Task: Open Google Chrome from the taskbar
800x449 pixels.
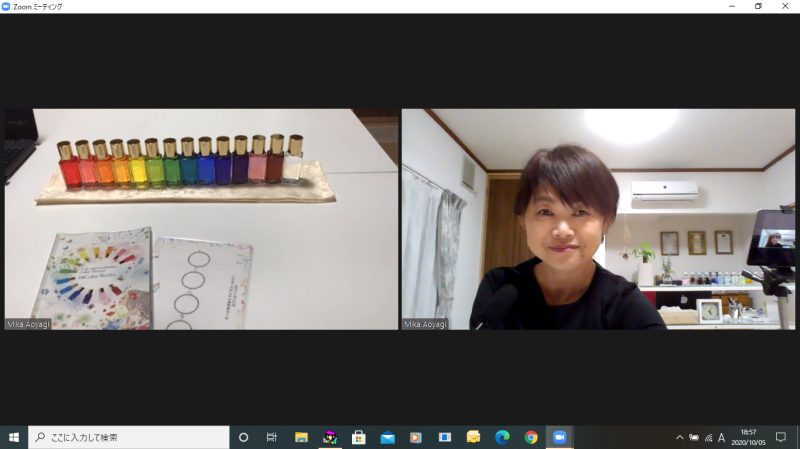Action: click(x=531, y=437)
